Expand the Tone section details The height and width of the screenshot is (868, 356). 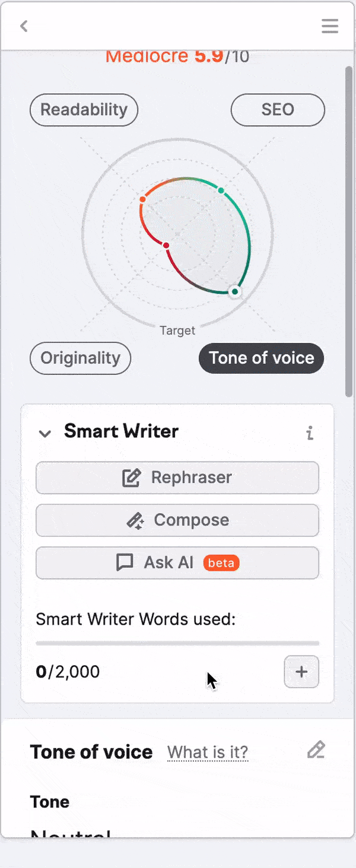50,802
